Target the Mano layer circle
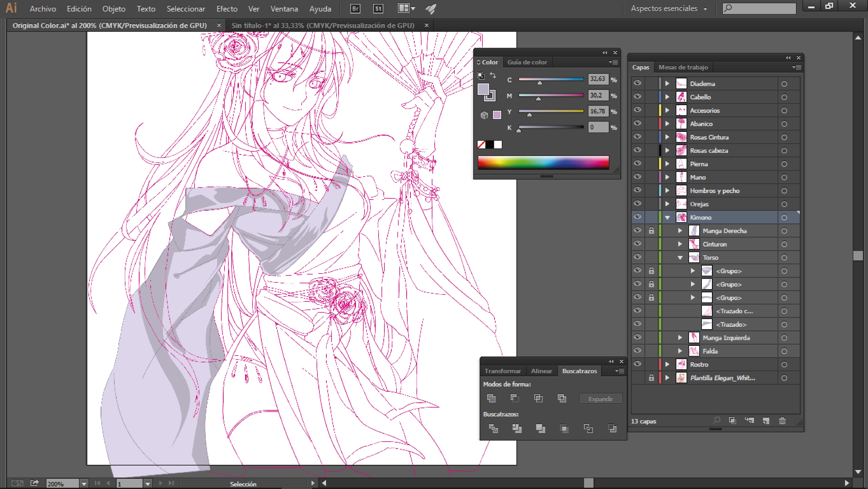Image resolution: width=868 pixels, height=489 pixels. point(784,177)
